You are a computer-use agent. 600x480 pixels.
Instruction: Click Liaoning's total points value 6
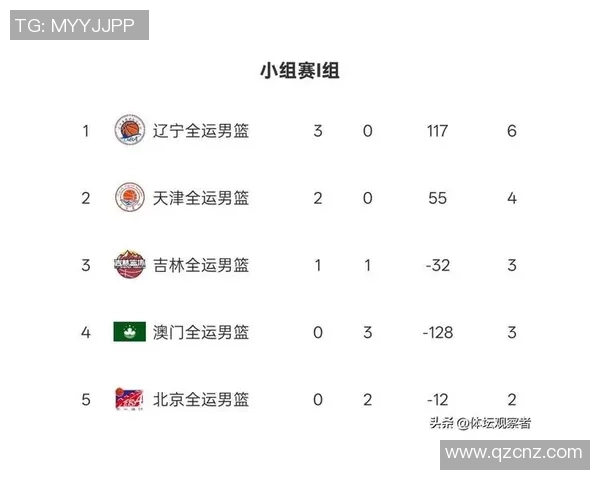(x=512, y=131)
